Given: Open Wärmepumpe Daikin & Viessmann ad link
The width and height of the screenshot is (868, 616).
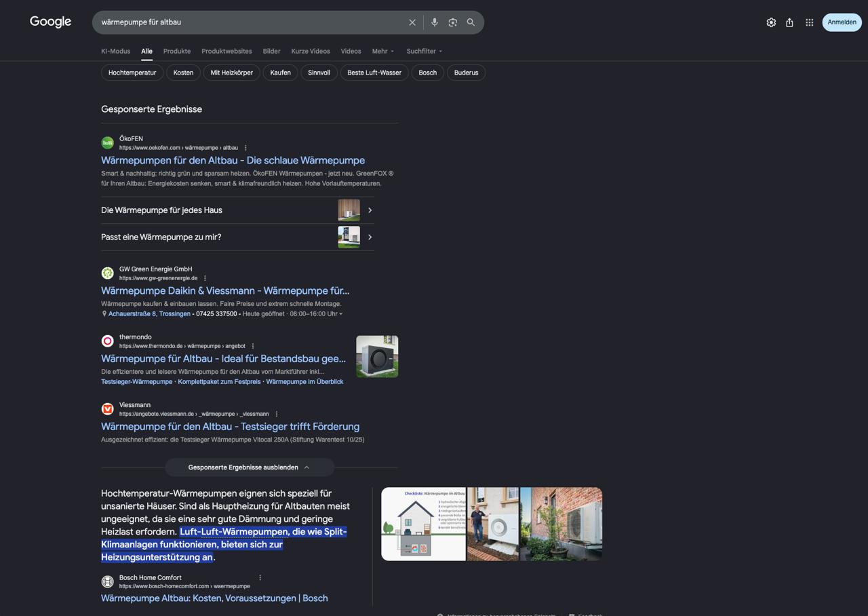Looking at the screenshot, I should (225, 291).
